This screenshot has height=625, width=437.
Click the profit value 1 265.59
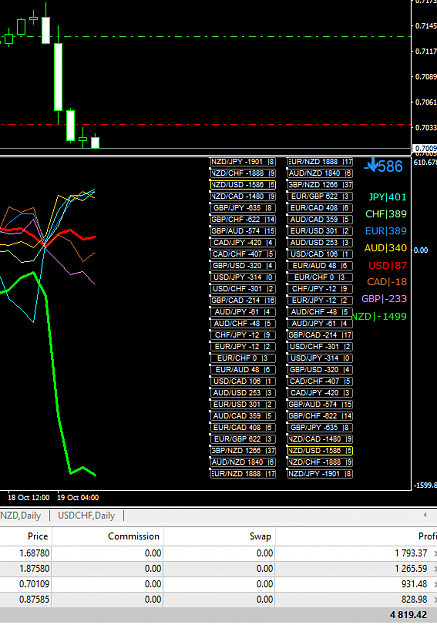coord(411,568)
